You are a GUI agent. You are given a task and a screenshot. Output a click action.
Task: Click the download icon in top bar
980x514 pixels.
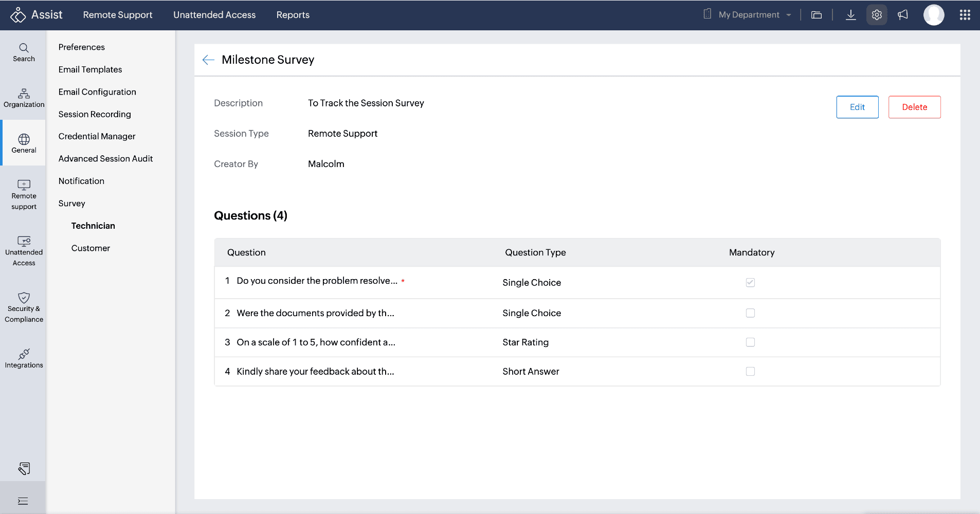851,15
